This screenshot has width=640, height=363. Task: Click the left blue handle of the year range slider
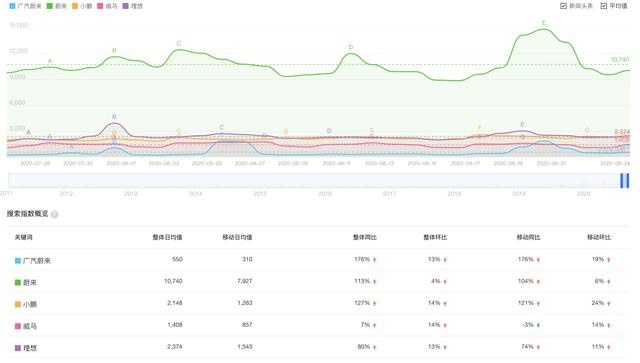(x=622, y=180)
